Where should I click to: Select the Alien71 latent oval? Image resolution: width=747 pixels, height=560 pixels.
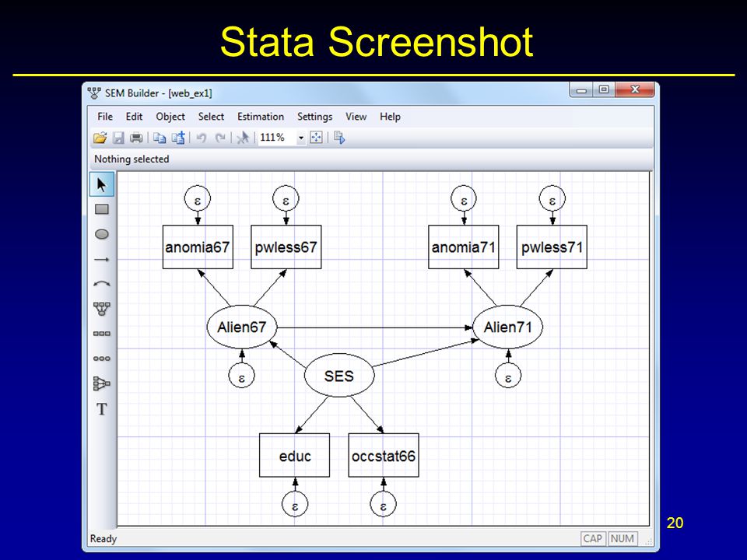pos(508,327)
